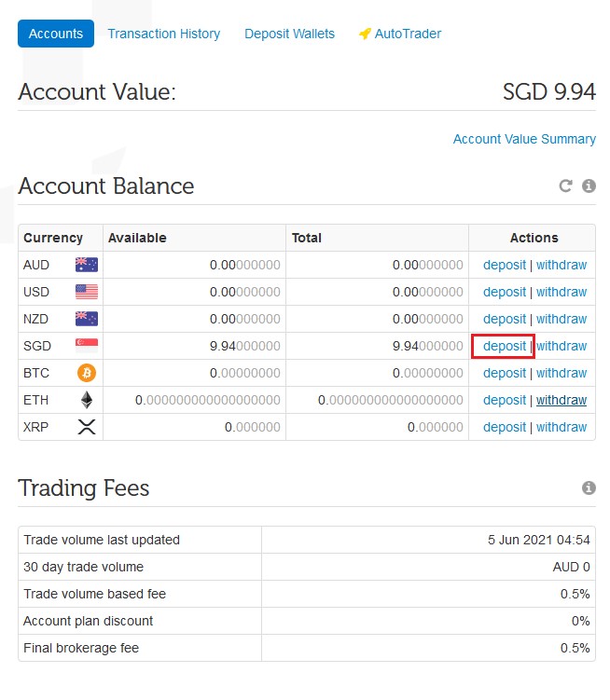Click deposit in the BTC row
The width and height of the screenshot is (610, 700).
pos(504,373)
